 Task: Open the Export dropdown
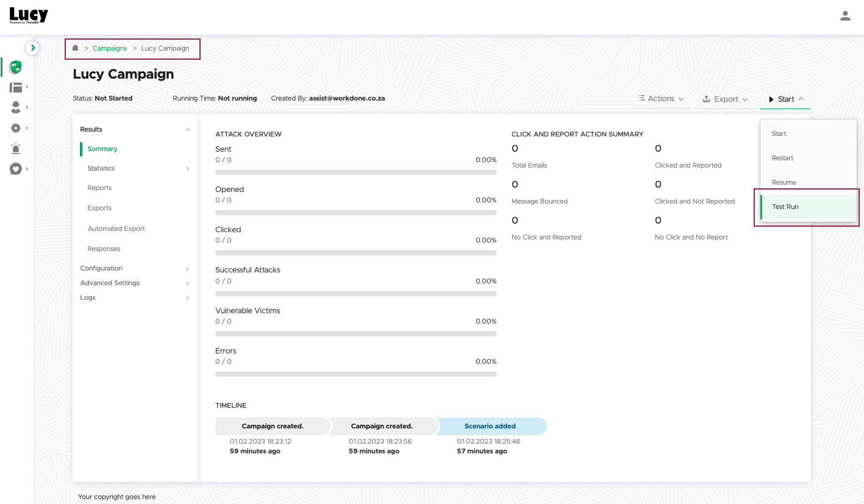tap(725, 99)
